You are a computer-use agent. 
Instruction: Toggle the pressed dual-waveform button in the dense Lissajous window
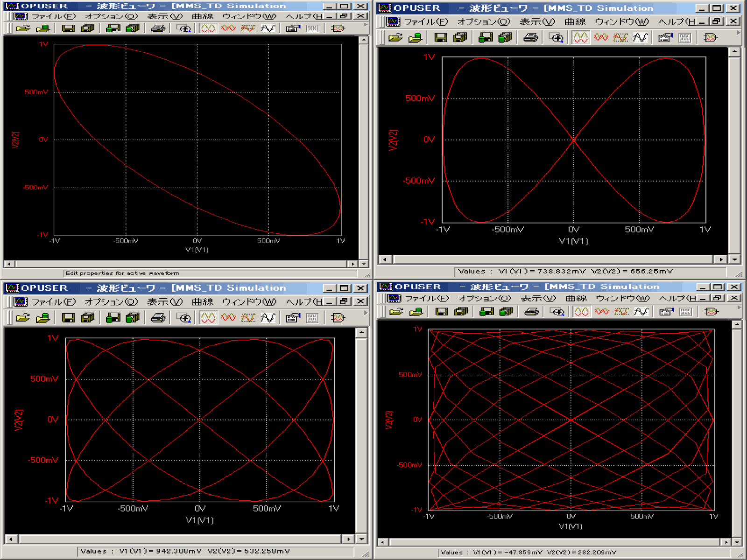[x=581, y=311]
